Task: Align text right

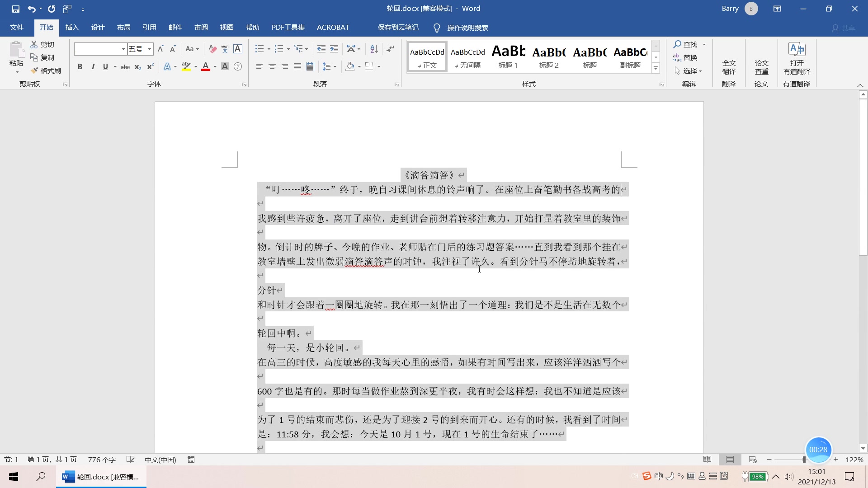Action: (x=285, y=67)
